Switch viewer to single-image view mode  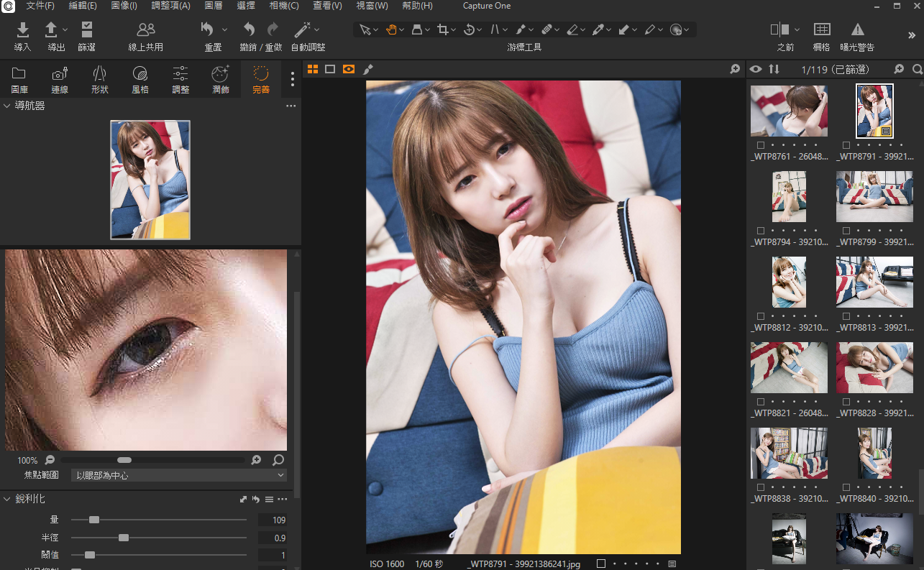pyautogui.click(x=330, y=69)
